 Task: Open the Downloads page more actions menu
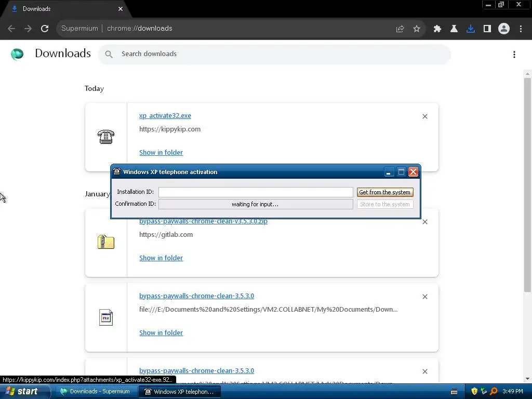click(514, 54)
